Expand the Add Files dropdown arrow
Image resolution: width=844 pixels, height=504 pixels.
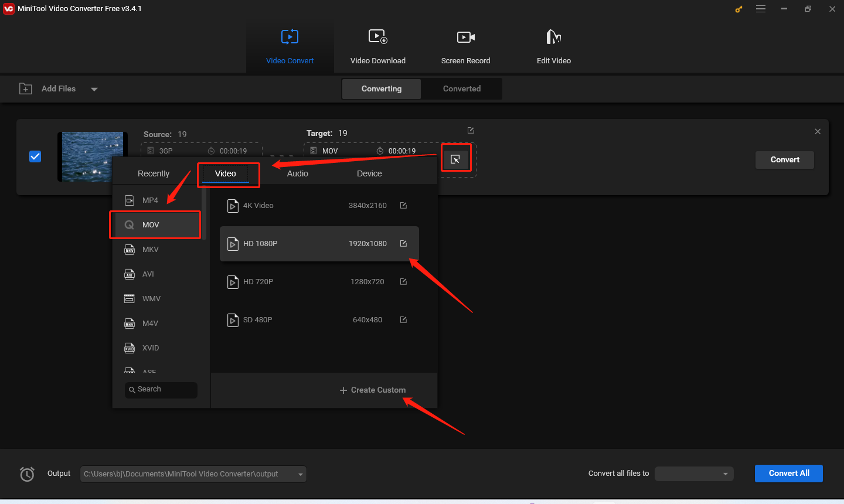94,89
